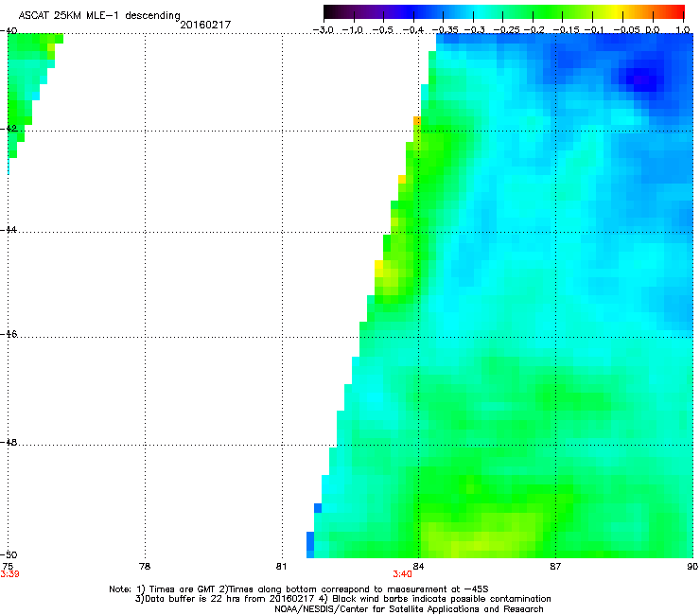Click the color bar label -0.35

pos(446,30)
